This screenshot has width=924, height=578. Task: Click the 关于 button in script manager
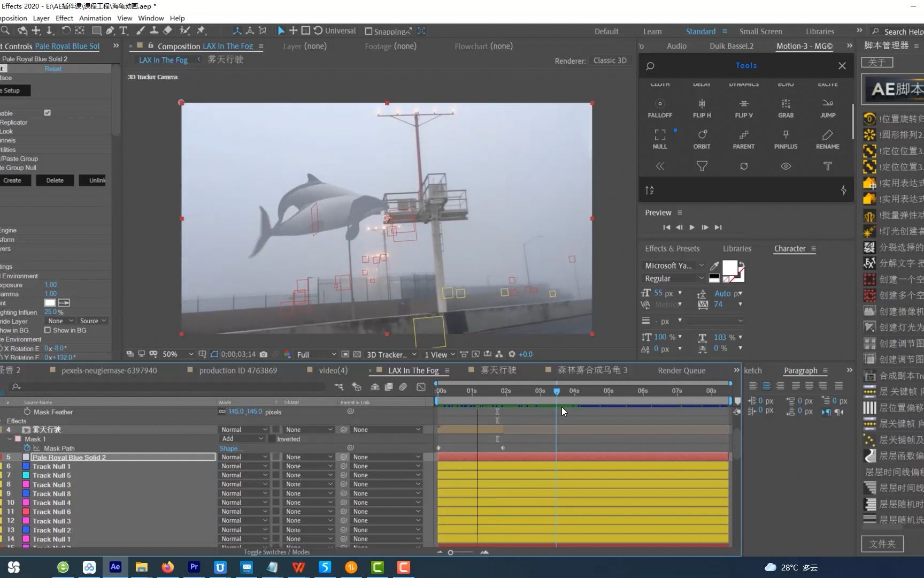(877, 63)
